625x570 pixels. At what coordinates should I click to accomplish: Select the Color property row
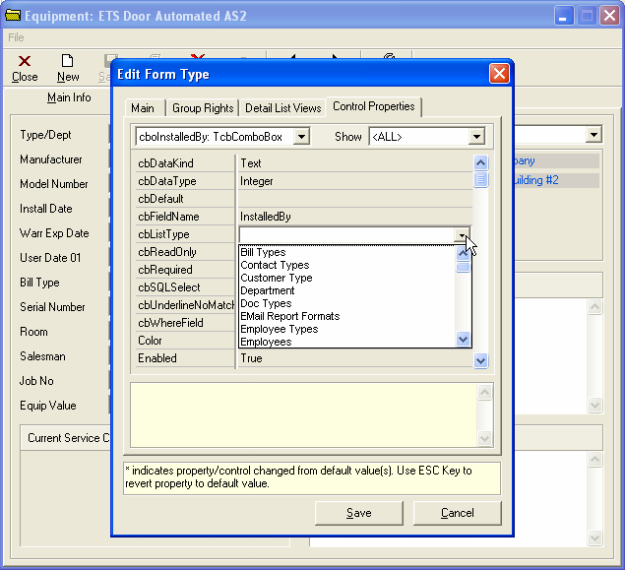(x=185, y=340)
